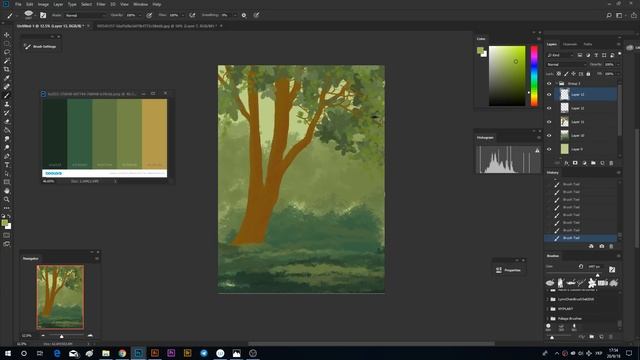Open the search icon at top right

click(609, 15)
